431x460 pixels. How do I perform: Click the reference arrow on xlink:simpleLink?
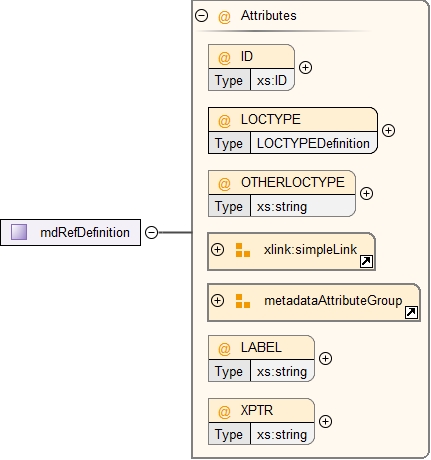366,261
